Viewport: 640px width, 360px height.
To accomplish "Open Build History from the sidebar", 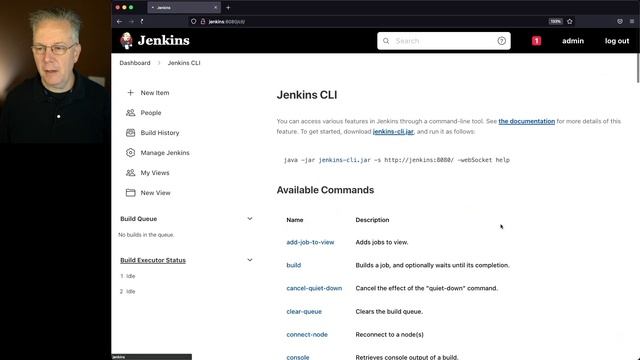I will [160, 133].
